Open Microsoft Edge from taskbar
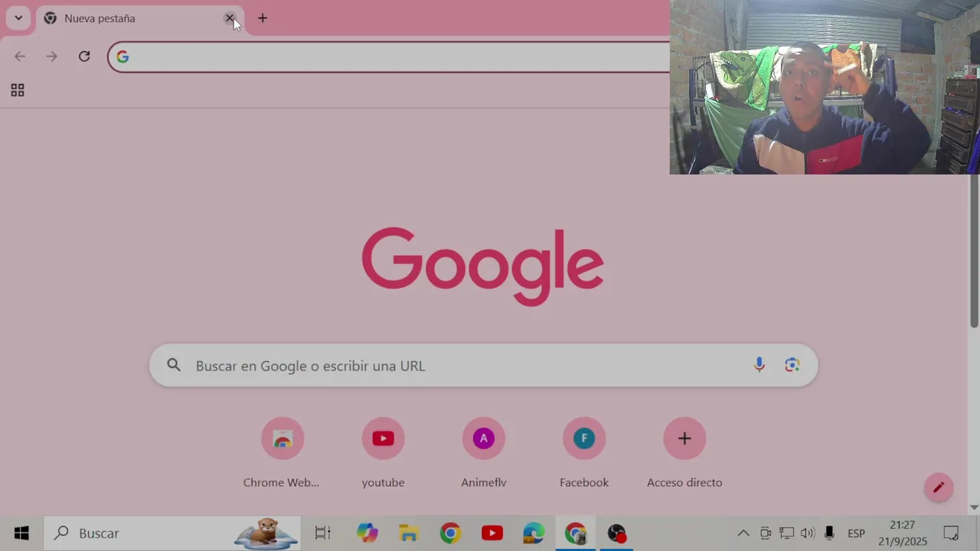980x551 pixels. tap(534, 533)
